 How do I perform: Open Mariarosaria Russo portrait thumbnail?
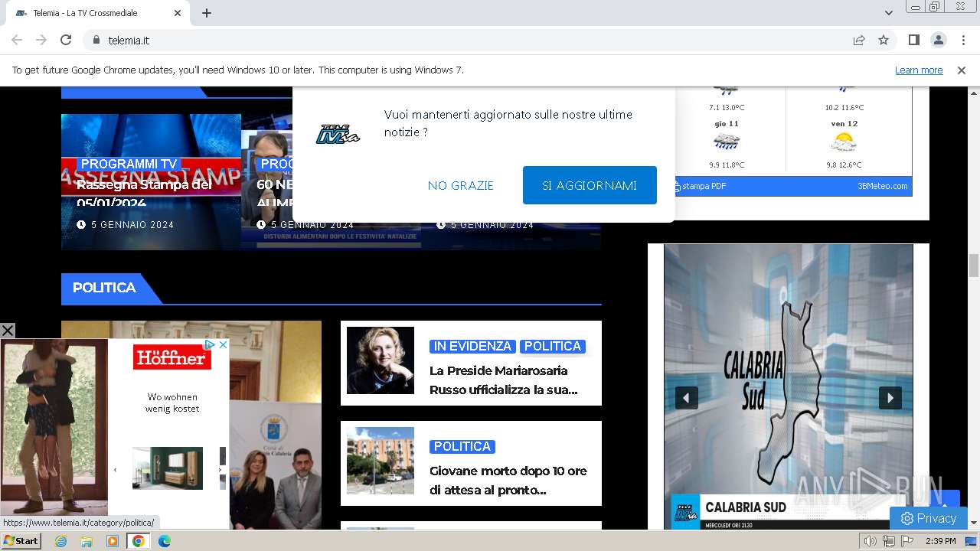pos(381,360)
